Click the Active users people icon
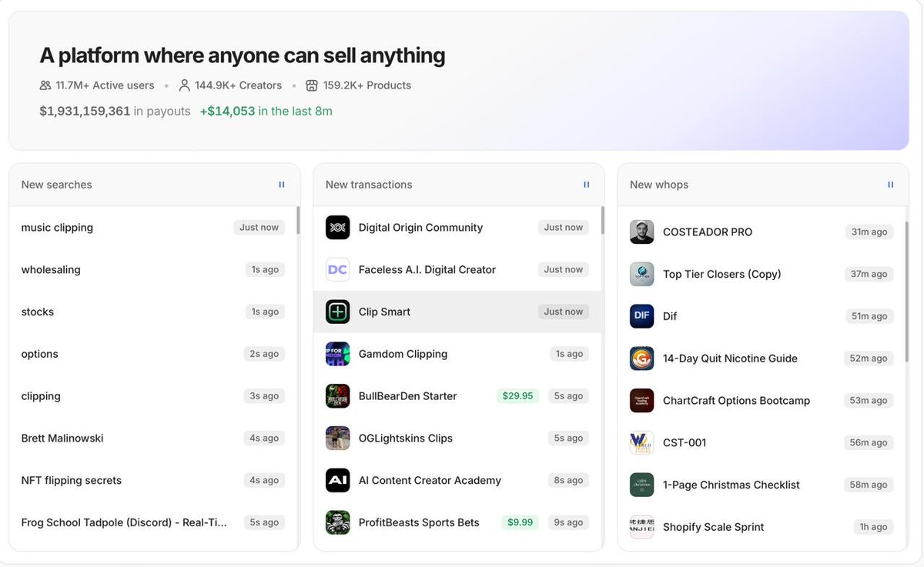This screenshot has width=924, height=567. (x=45, y=85)
